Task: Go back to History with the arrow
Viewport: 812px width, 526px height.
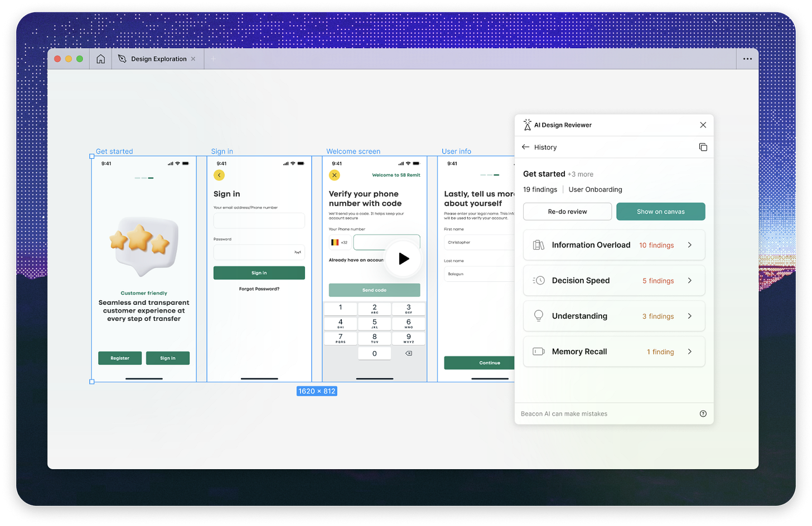Action: (525, 147)
